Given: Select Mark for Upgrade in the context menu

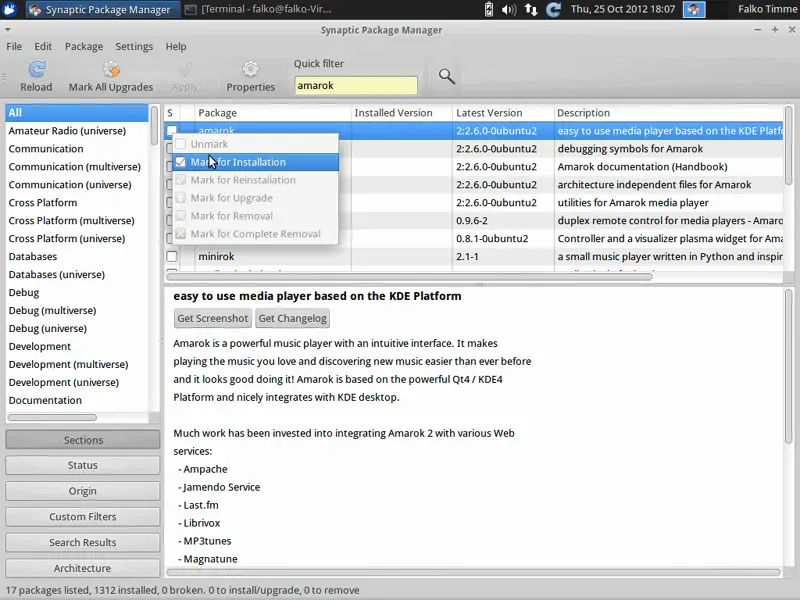Looking at the screenshot, I should pyautogui.click(x=256, y=198).
